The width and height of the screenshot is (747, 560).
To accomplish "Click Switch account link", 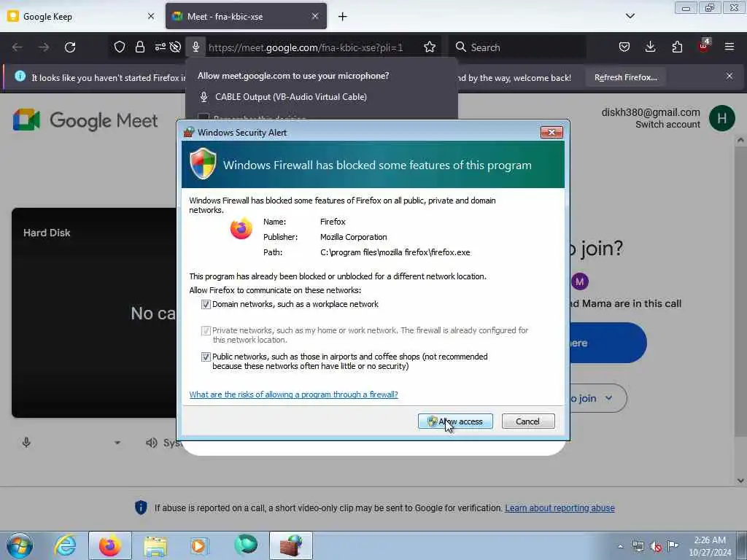I will click(x=667, y=124).
